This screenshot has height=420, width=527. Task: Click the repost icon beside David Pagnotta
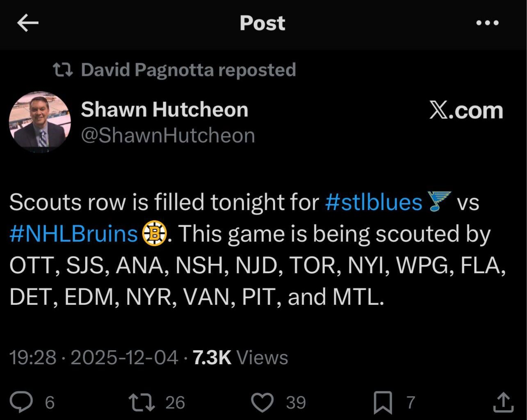click(x=62, y=69)
